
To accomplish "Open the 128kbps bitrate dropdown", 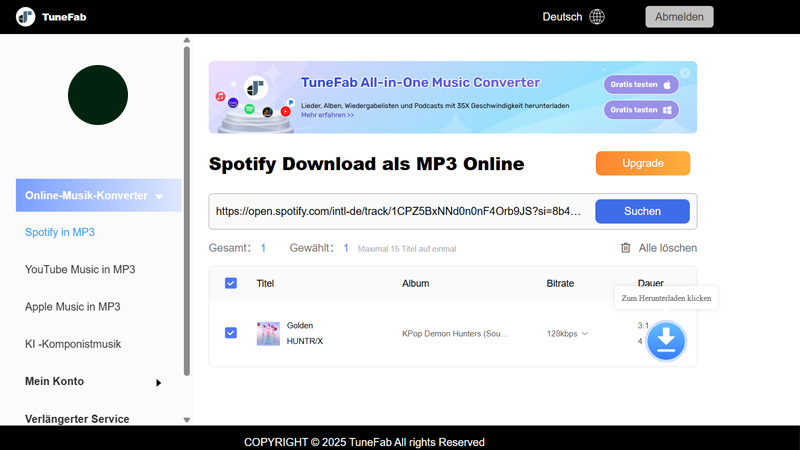I will click(567, 334).
